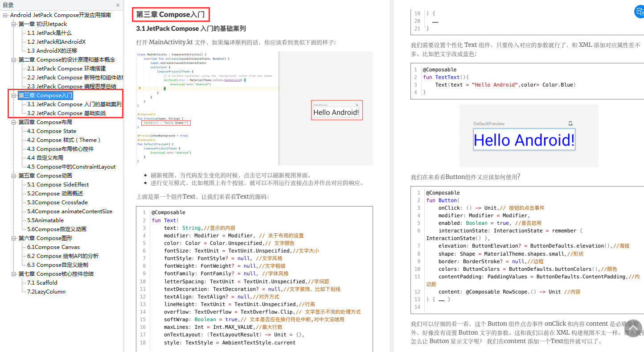Click the 第六章 Compose图形 chapter title
The height and width of the screenshot is (352, 644).
pos(45,238)
